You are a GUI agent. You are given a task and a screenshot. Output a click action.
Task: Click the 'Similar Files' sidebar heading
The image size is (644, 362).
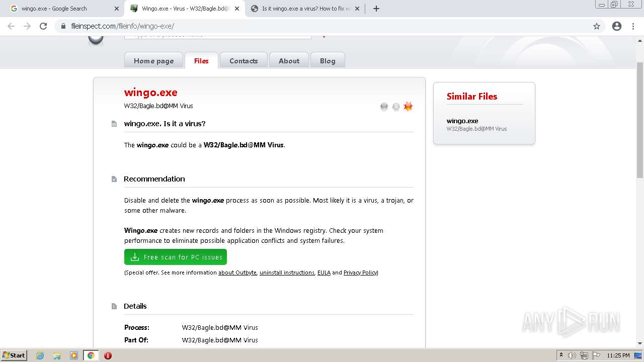coord(472,97)
